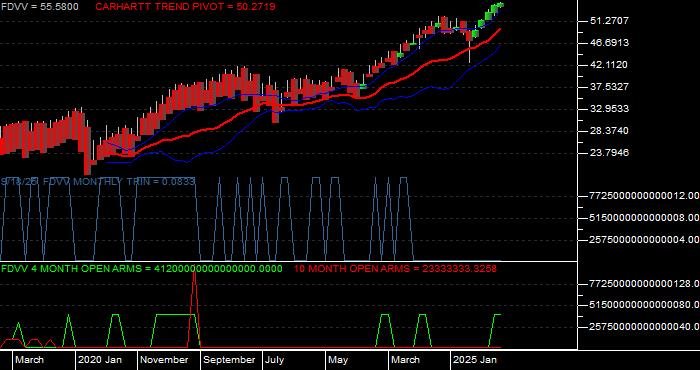Select the November date label
Screen dimensions: 700x370
pyautogui.click(x=164, y=360)
